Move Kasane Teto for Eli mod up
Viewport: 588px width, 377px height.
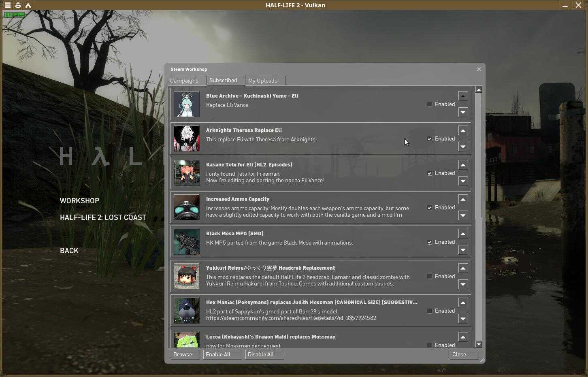point(463,165)
